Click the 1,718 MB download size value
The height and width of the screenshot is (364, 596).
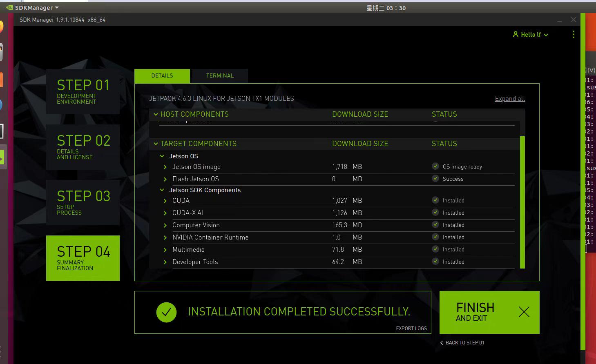347,167
